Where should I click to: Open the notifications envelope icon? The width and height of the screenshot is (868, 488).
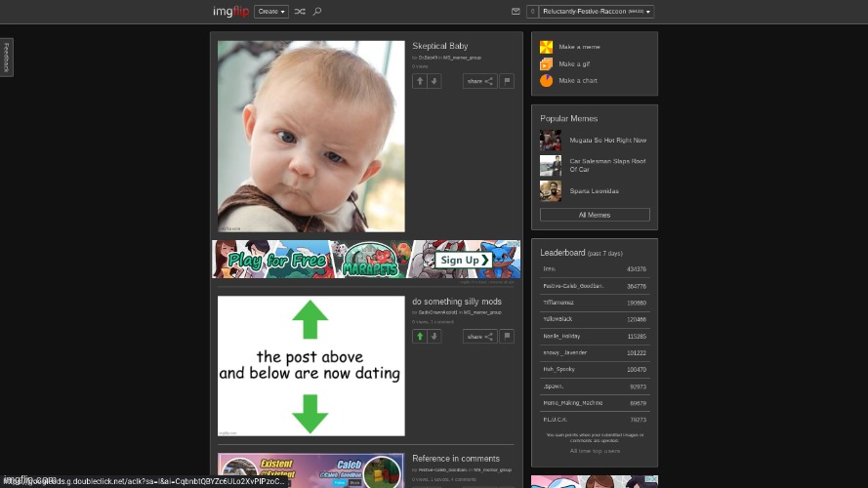pos(516,11)
